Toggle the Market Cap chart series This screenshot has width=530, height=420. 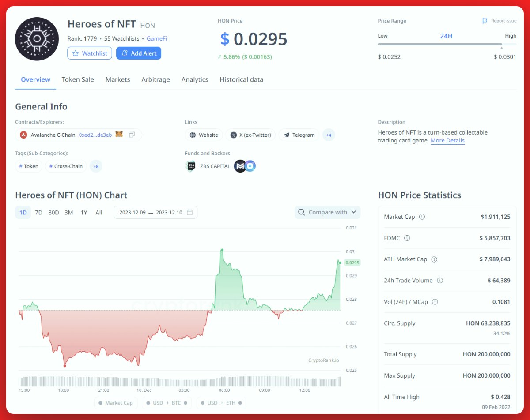(116, 403)
